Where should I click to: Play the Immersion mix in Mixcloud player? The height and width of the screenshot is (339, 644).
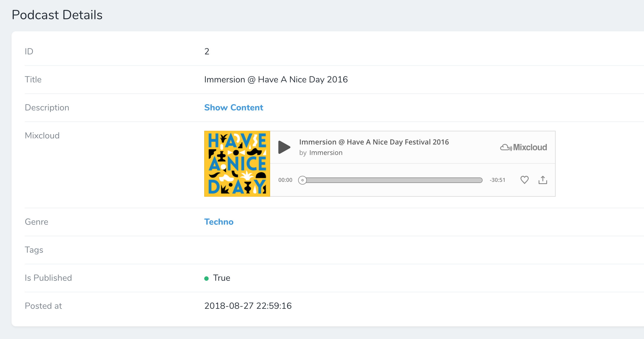(284, 147)
